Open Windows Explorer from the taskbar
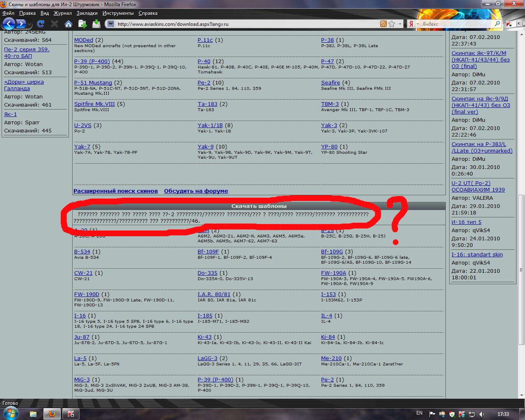This screenshot has height=420, width=525. pyautogui.click(x=33, y=414)
